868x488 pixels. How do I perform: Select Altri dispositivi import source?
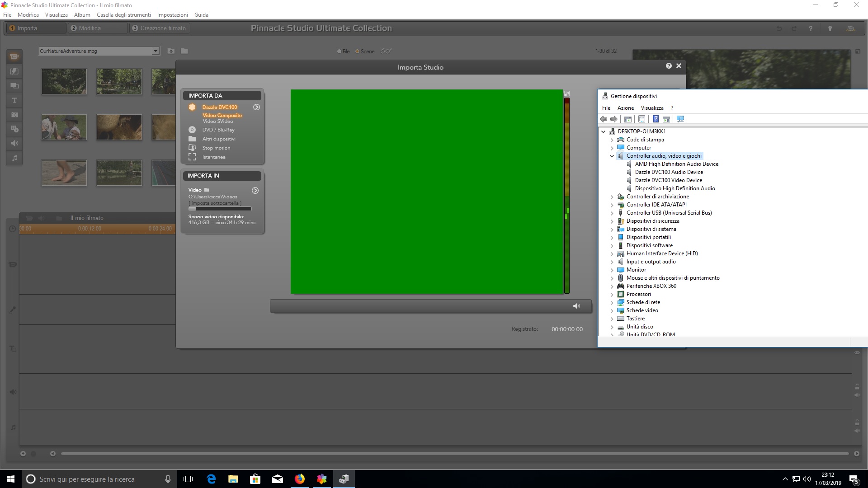click(219, 139)
